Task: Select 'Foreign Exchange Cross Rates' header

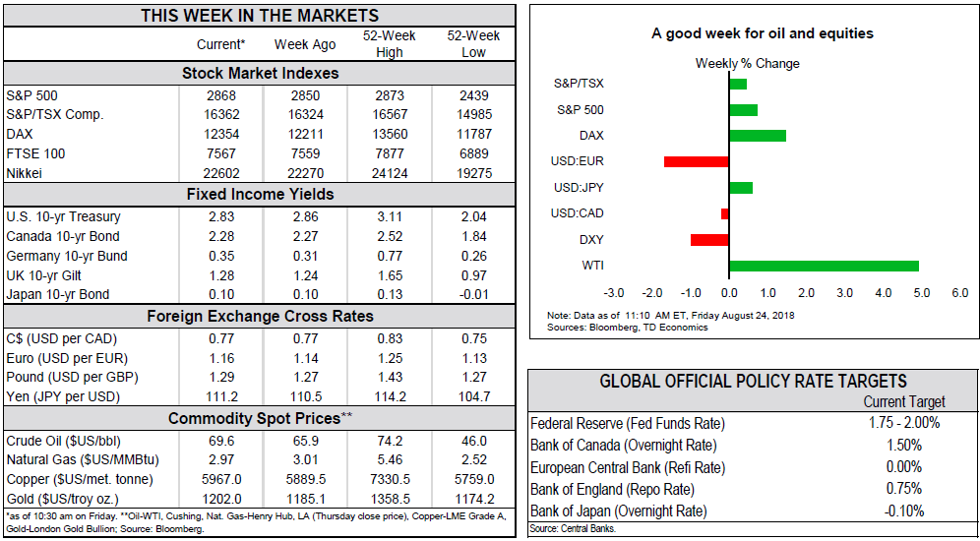Action: tap(260, 317)
